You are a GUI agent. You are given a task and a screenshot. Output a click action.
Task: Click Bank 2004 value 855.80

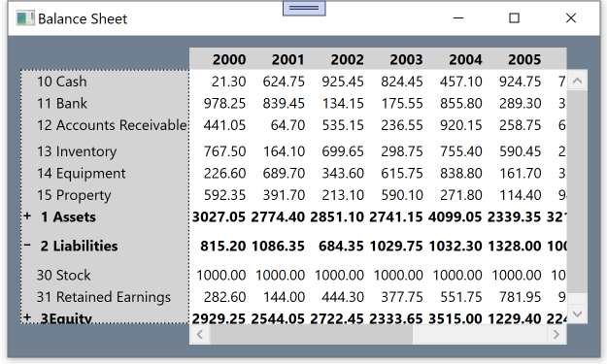[x=461, y=103]
